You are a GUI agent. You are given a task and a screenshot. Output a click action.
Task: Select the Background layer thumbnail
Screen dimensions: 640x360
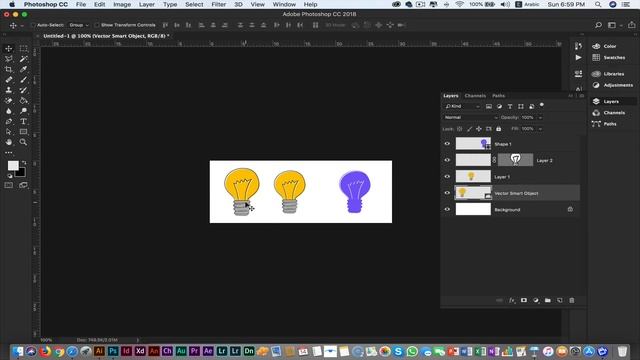tap(473, 209)
